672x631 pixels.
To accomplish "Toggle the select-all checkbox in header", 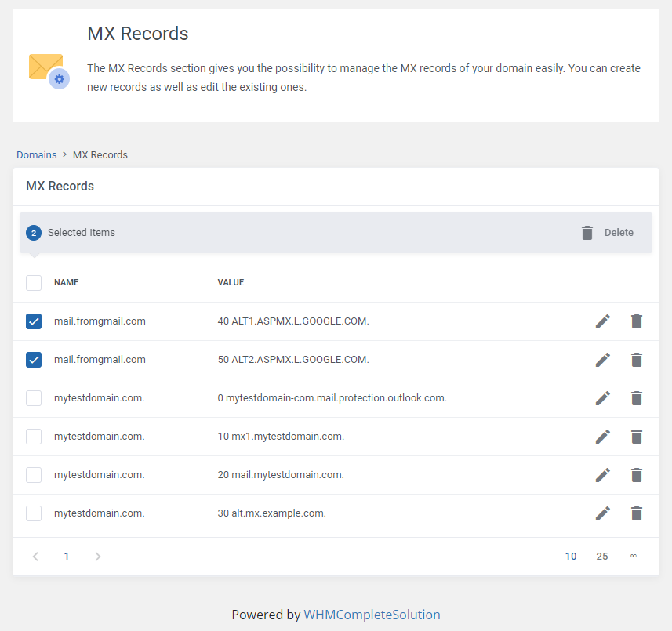I will 34,283.
